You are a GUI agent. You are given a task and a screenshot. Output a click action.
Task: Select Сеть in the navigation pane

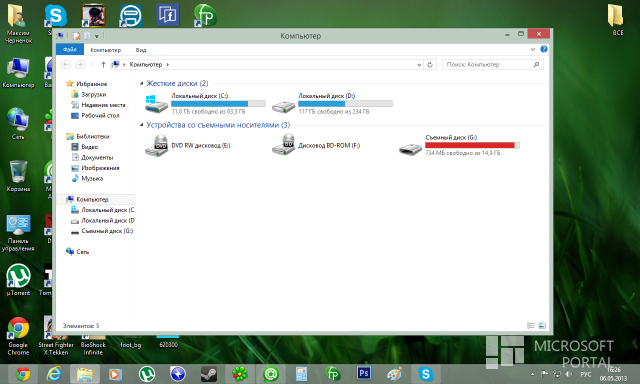[82, 252]
